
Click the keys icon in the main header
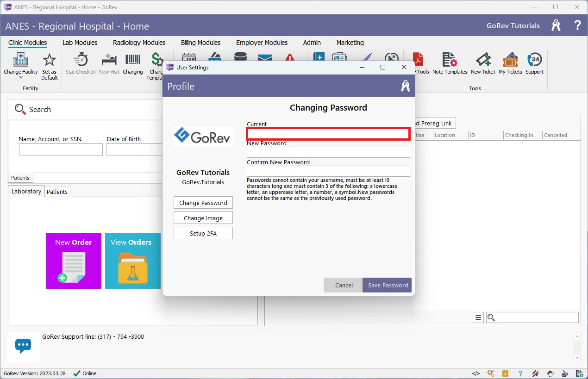[556, 25]
